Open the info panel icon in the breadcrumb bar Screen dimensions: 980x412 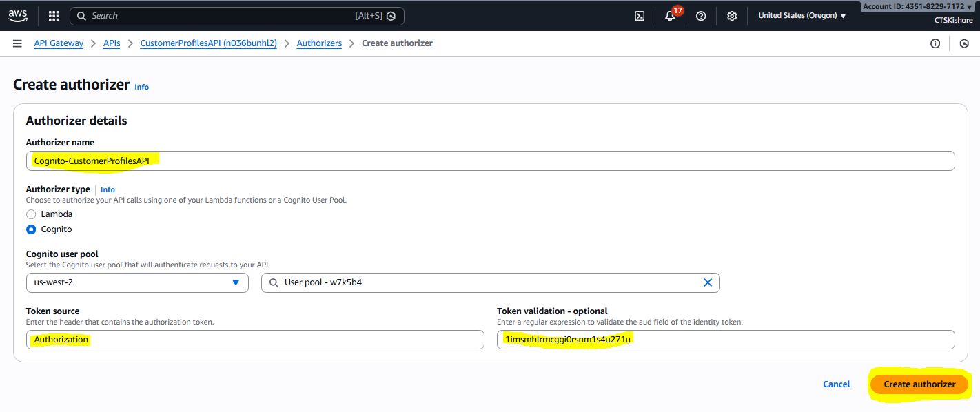coord(935,43)
